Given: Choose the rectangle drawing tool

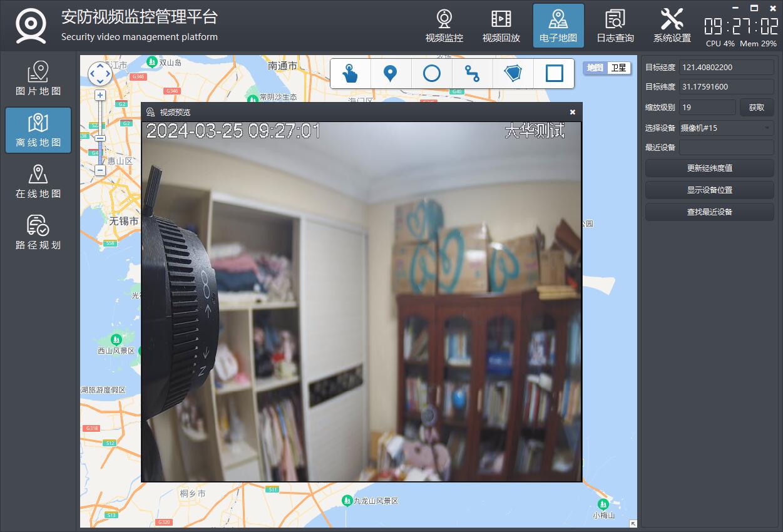Looking at the screenshot, I should [x=554, y=74].
